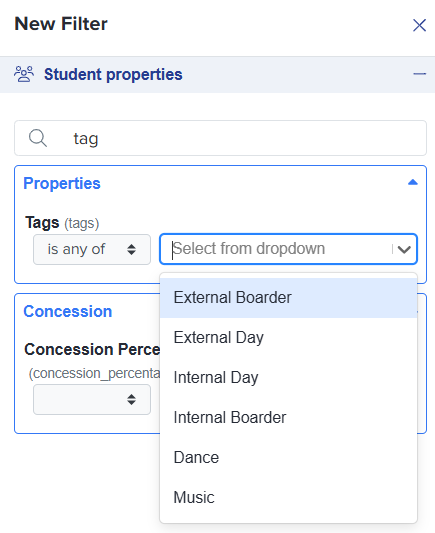The width and height of the screenshot is (435, 533).
Task: Collapse Student properties with minus icon
Action: tap(419, 74)
